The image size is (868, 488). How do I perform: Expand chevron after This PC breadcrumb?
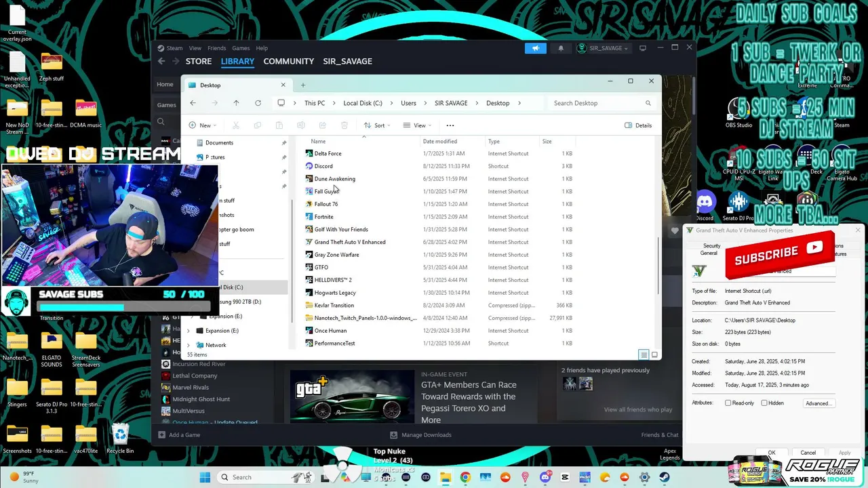[334, 103]
